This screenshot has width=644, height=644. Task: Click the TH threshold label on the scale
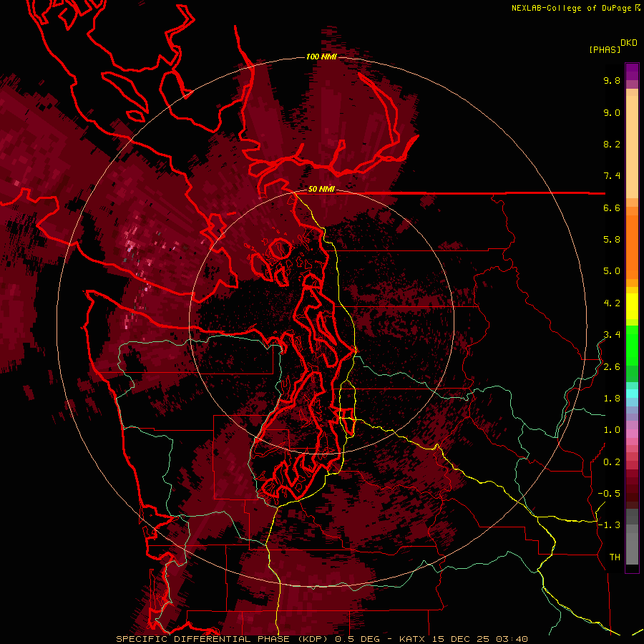point(615,557)
